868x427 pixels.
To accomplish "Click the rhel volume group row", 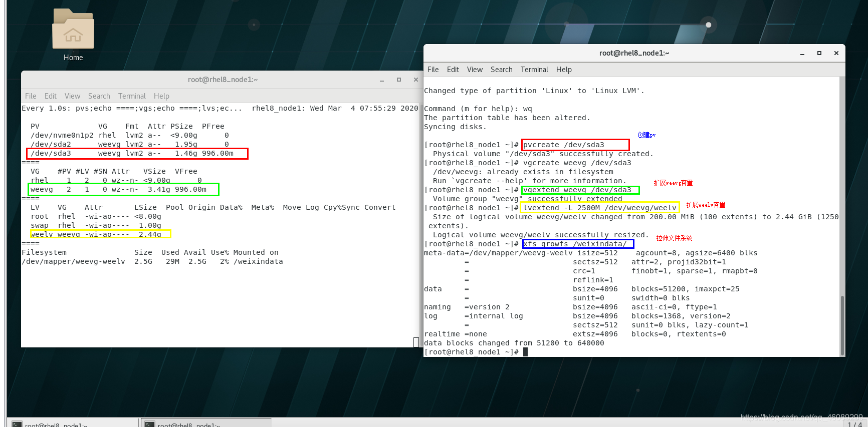I will click(x=116, y=181).
